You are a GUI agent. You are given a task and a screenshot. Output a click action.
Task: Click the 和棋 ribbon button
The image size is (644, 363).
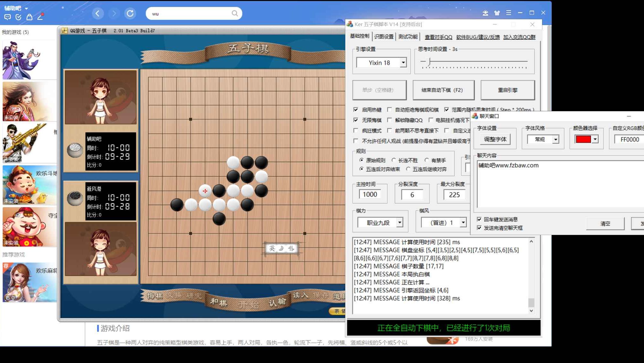click(219, 302)
